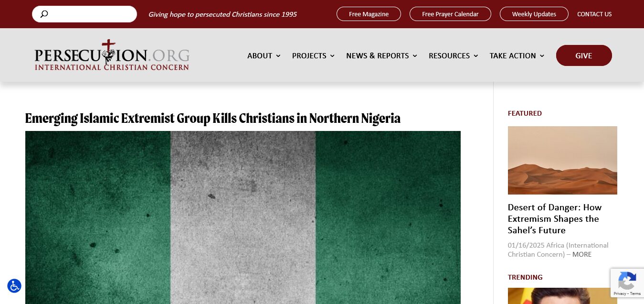
Task: Expand the Projects dropdown arrow
Action: pyautogui.click(x=332, y=56)
